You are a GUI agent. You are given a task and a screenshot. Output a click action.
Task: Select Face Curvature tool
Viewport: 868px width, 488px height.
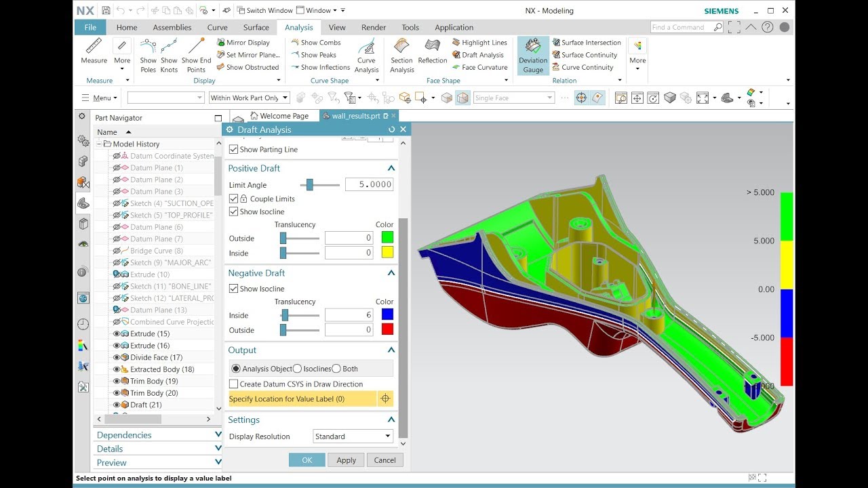tap(479, 67)
